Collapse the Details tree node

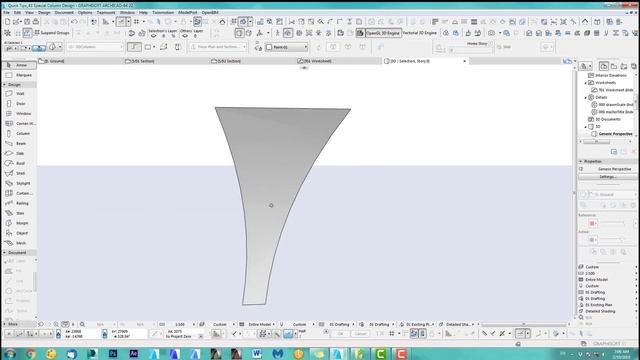(586, 98)
